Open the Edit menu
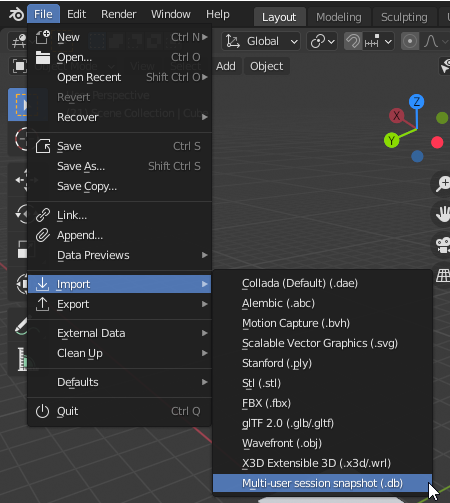450x503 pixels. coord(76,14)
